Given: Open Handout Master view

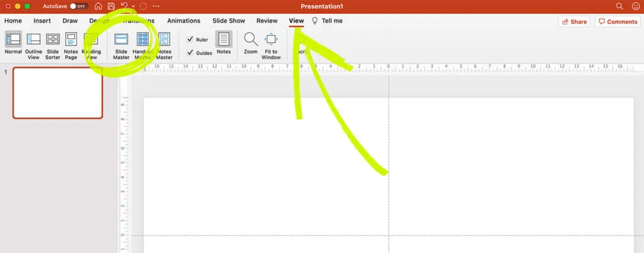Looking at the screenshot, I should click(x=143, y=45).
